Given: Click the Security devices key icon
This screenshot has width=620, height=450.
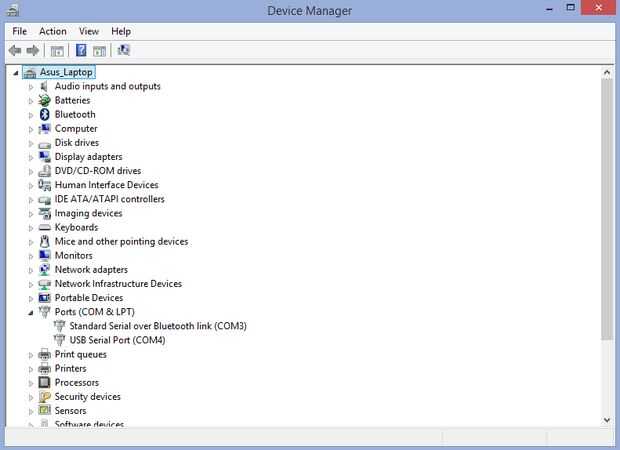Looking at the screenshot, I should pos(44,397).
